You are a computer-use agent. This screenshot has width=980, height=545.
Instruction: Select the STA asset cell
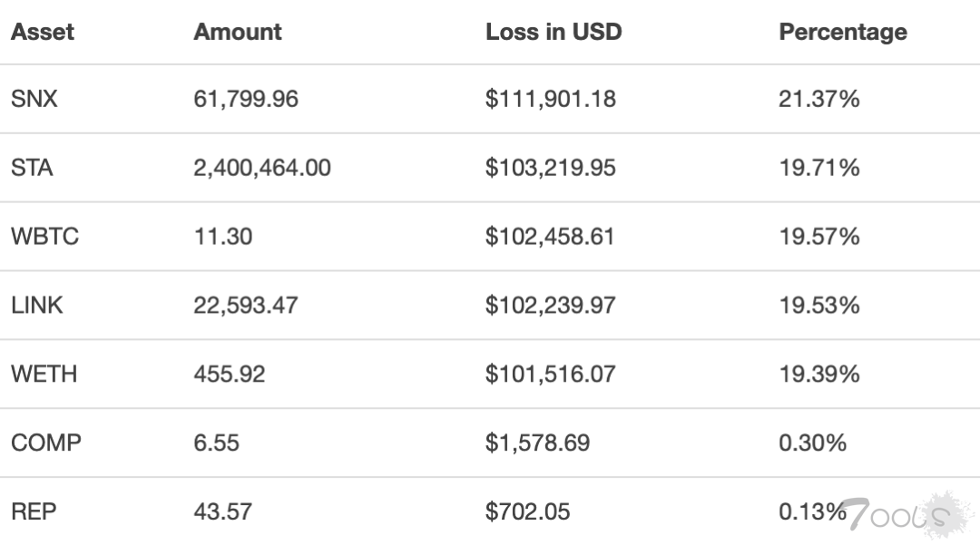click(x=32, y=168)
